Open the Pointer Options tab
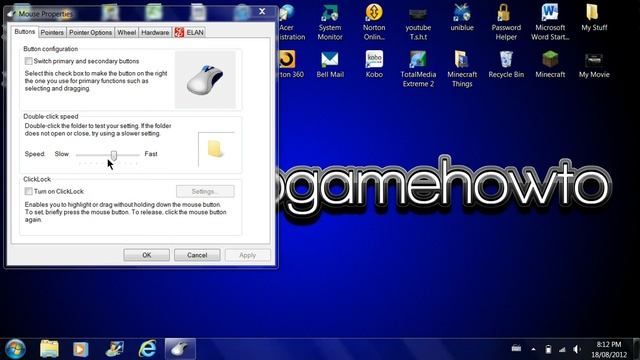 [x=90, y=32]
